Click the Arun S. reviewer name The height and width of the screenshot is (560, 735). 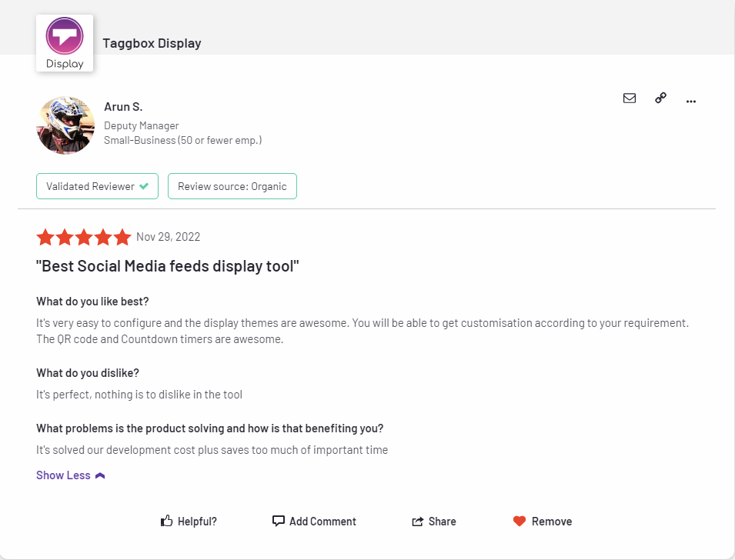click(123, 107)
